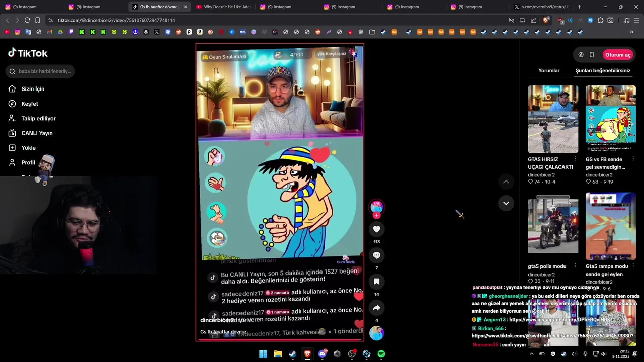Switch to Why Doesn't He Like YouTube tab
Image resolution: width=644 pixels, height=362 pixels.
click(223, 7)
